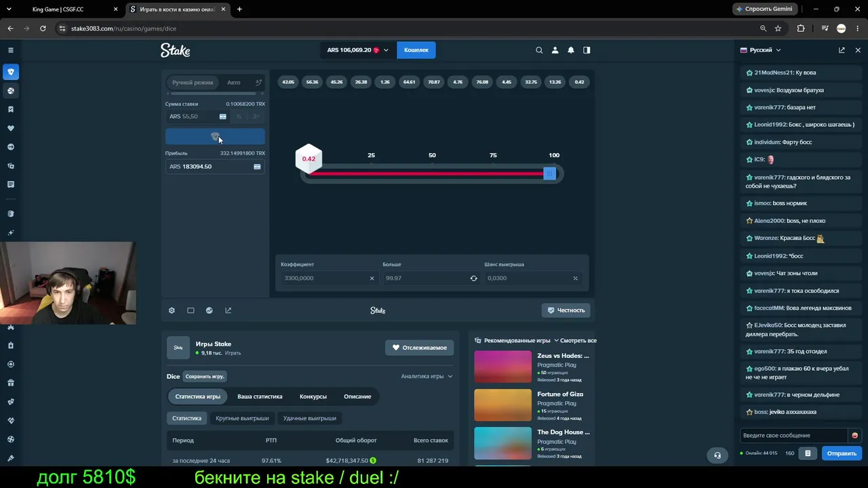This screenshot has height=488, width=868.
Task: Open Fortune of Giza game thumbnail
Action: [502, 405]
